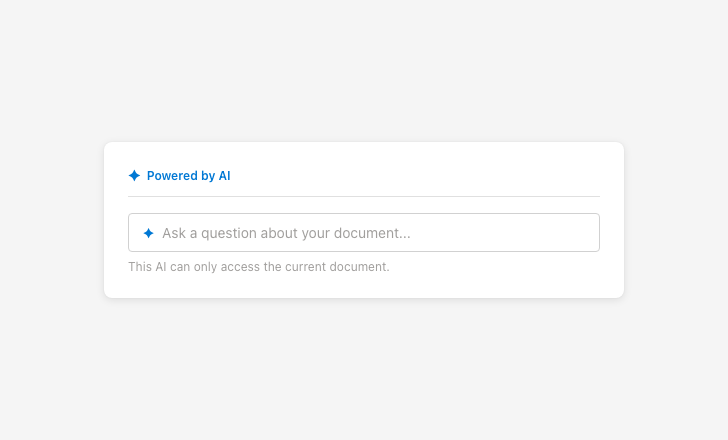Click the gray page background above the card

364,70
